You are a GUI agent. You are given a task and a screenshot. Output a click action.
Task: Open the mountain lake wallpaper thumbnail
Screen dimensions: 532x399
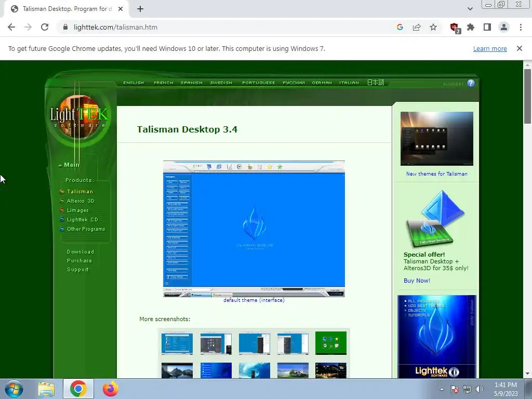point(177,370)
